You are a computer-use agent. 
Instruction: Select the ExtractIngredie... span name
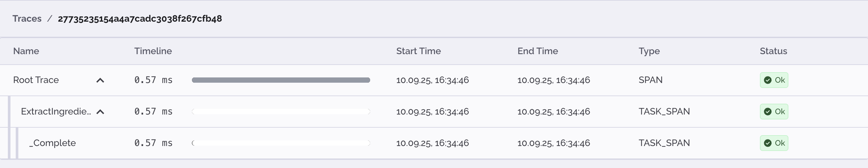(56, 111)
